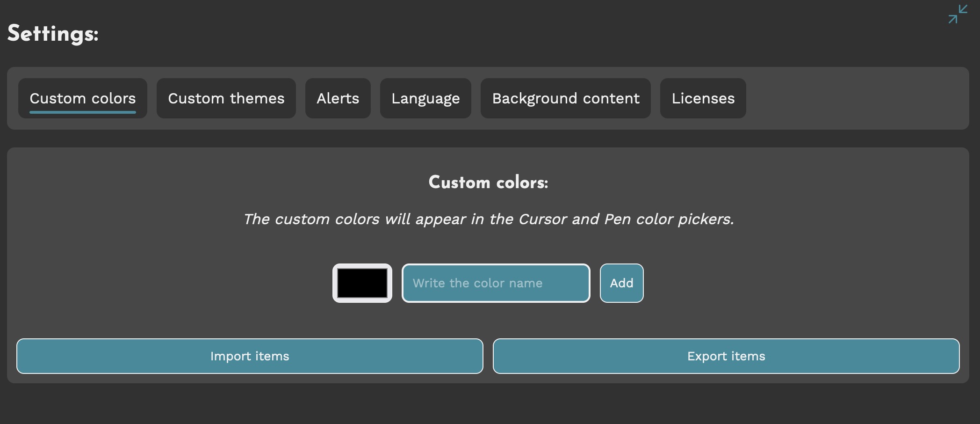The width and height of the screenshot is (980, 424).
Task: Click the Export items button
Action: point(726,356)
